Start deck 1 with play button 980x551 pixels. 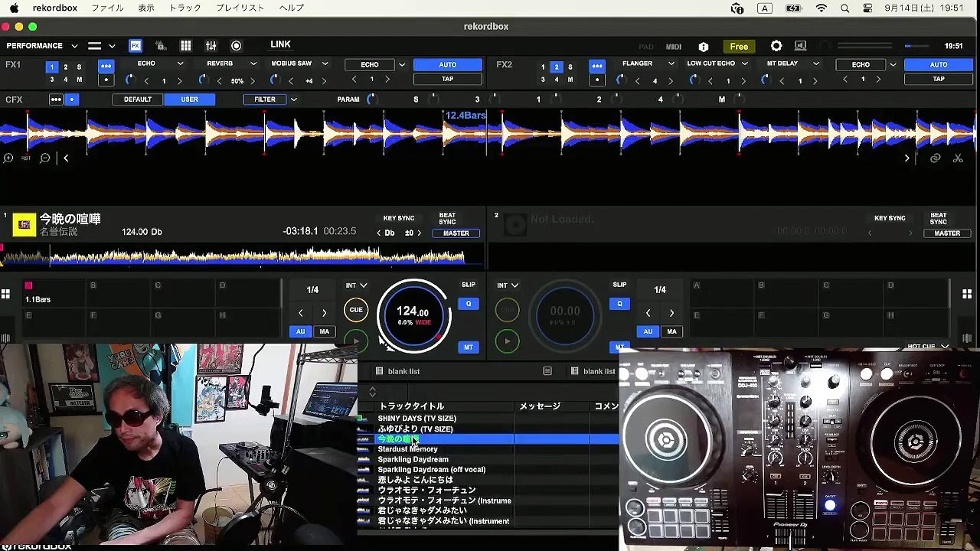[356, 341]
